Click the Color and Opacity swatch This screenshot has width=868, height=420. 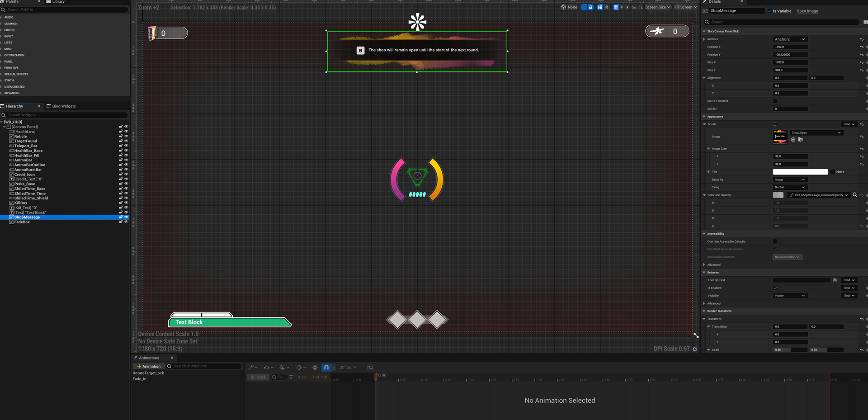[778, 195]
